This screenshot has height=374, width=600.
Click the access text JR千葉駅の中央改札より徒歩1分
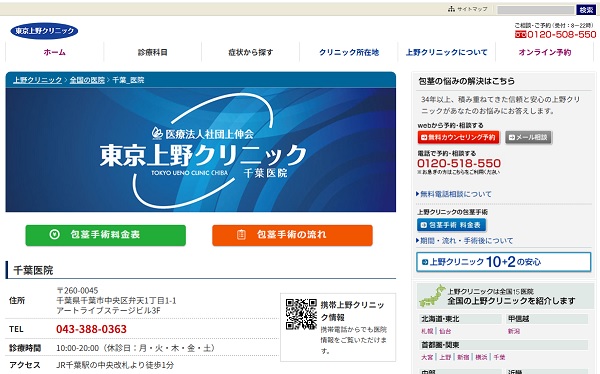[115, 365]
